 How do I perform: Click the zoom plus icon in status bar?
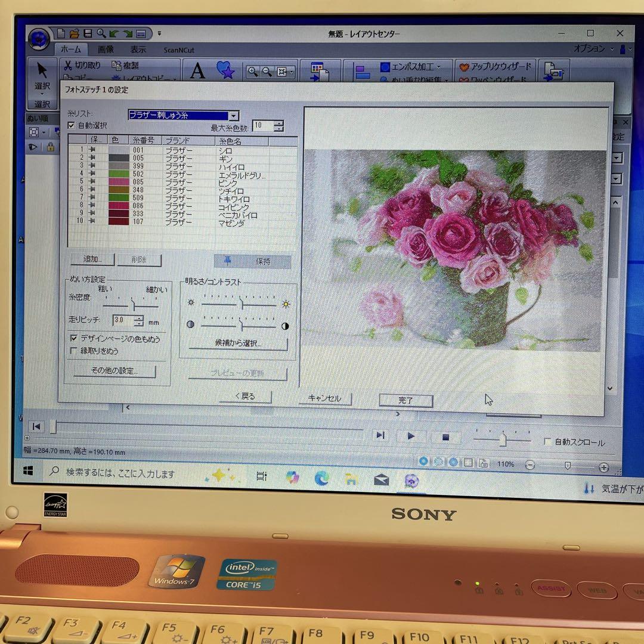pos(603,467)
